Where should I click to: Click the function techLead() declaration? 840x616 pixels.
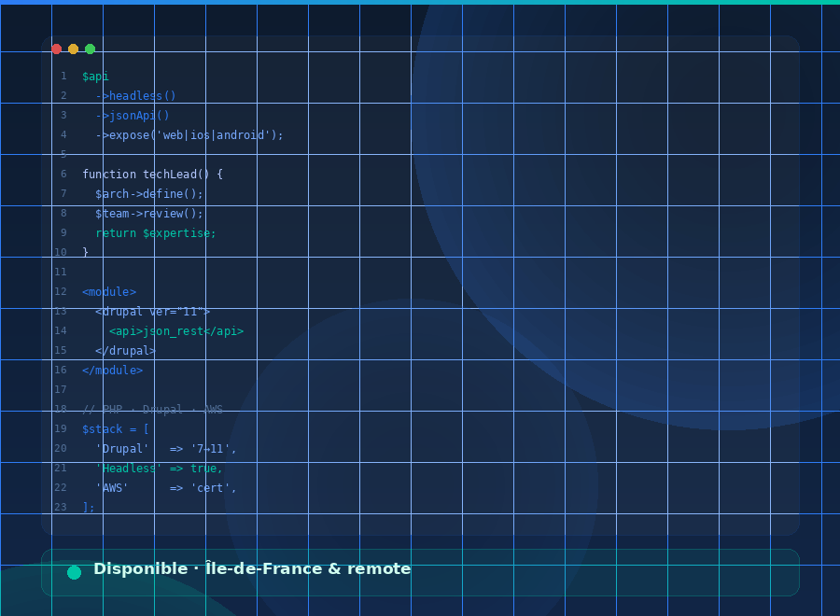[x=152, y=175]
